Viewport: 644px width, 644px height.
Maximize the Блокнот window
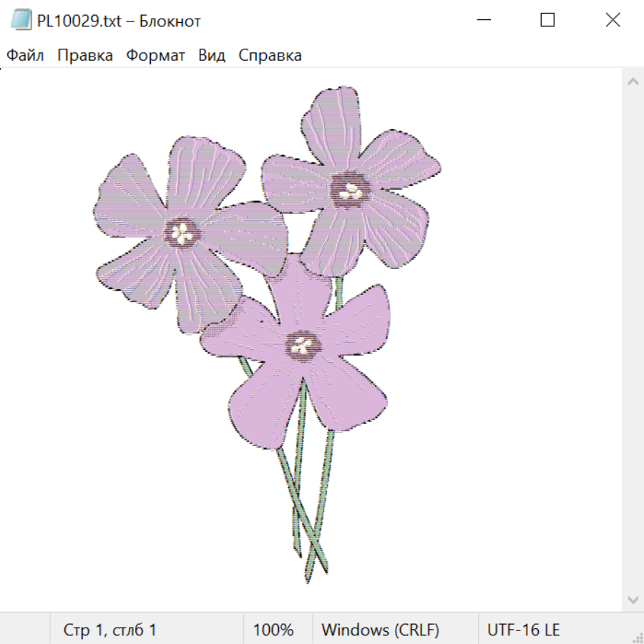coord(547,21)
